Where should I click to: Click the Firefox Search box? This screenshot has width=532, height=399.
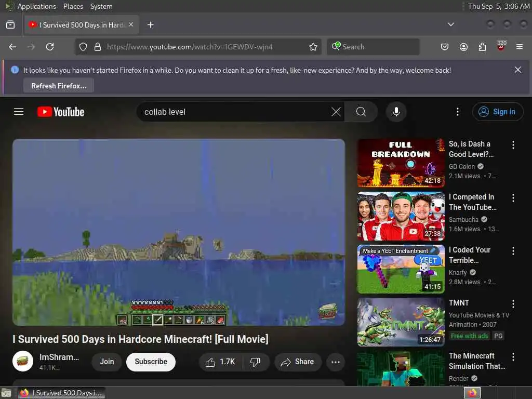373,47
